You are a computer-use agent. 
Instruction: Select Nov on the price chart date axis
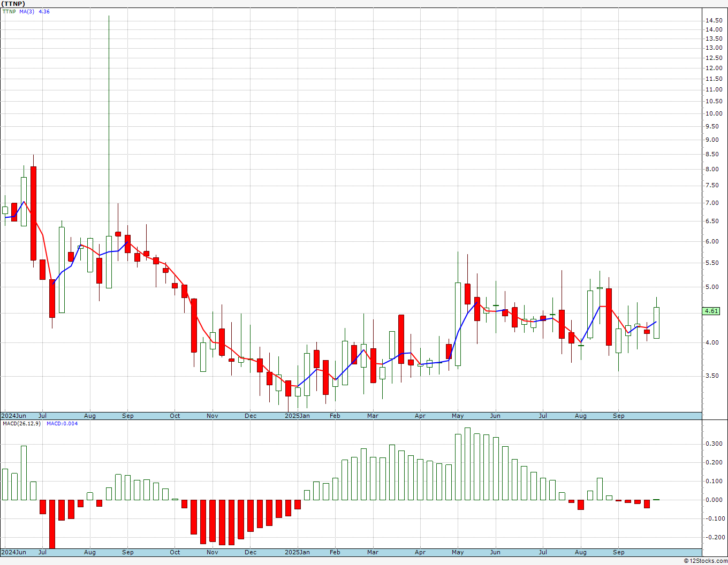click(213, 416)
